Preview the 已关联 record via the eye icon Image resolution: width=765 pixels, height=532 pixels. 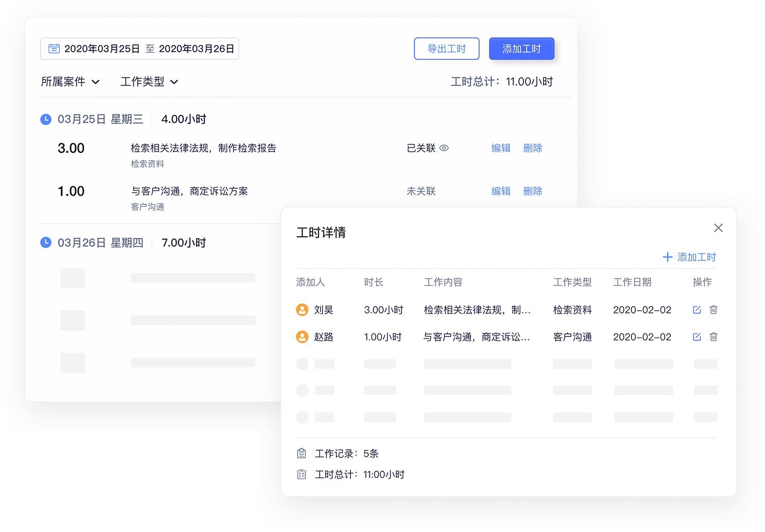tap(444, 148)
